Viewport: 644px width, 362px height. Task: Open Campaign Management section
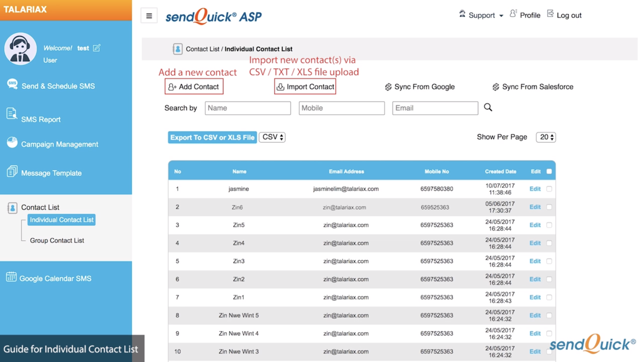click(x=60, y=144)
